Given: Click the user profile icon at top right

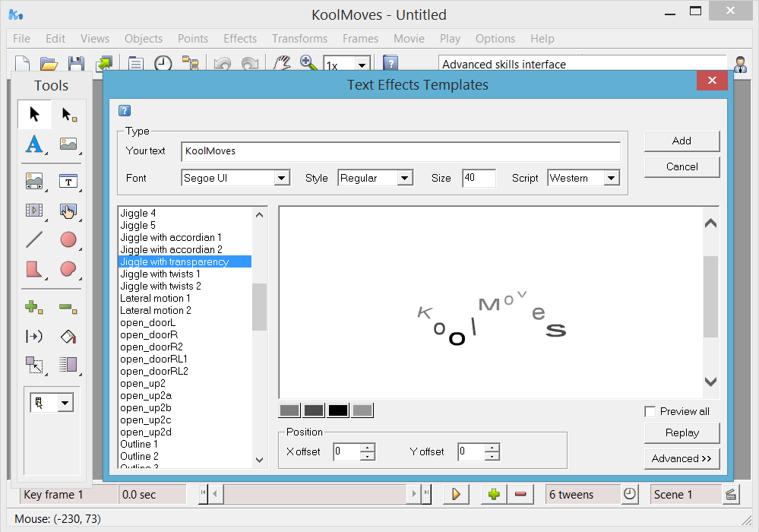Looking at the screenshot, I should click(x=740, y=65).
